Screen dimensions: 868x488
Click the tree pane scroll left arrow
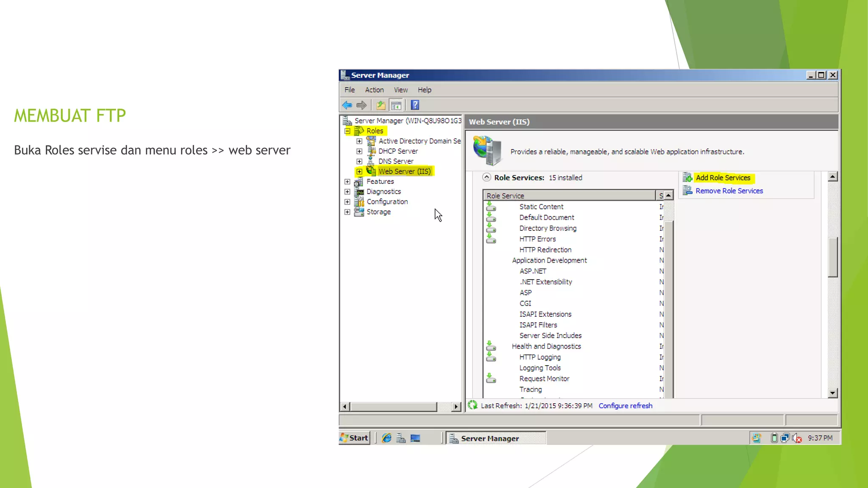[x=345, y=407]
